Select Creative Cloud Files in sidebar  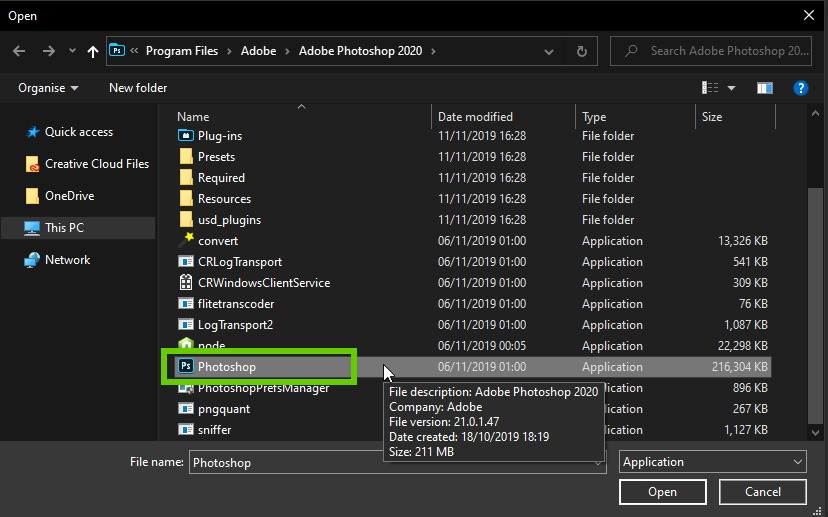tap(97, 164)
